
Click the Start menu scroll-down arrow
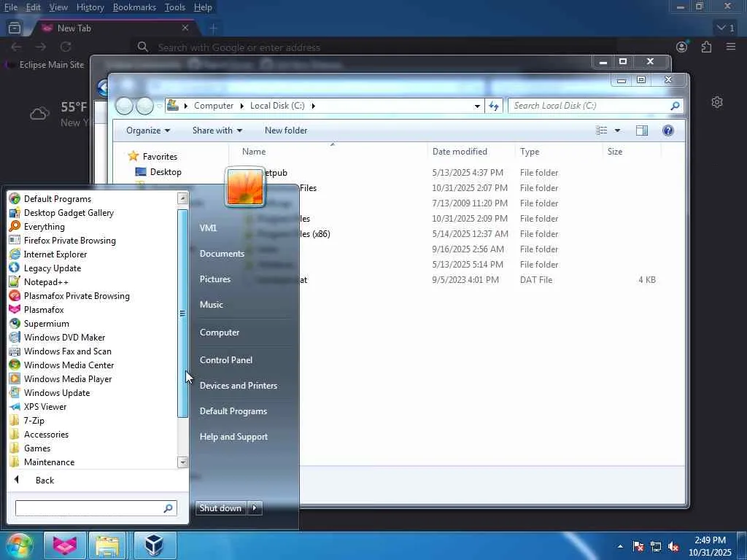click(182, 462)
